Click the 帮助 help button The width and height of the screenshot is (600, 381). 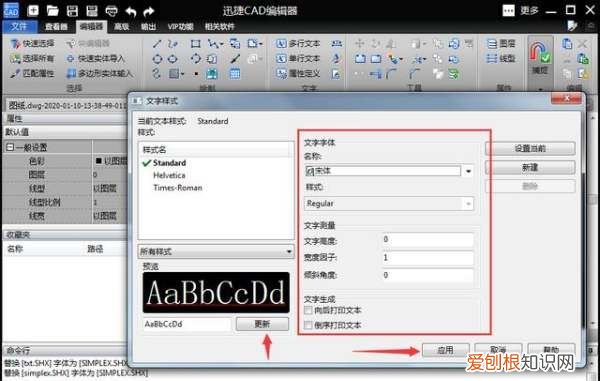(x=551, y=350)
